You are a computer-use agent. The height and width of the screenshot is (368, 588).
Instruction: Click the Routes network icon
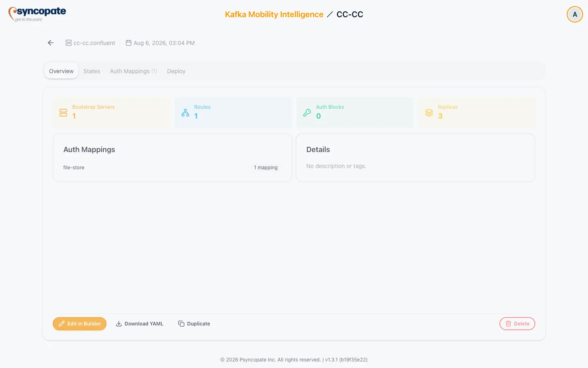[x=185, y=113]
